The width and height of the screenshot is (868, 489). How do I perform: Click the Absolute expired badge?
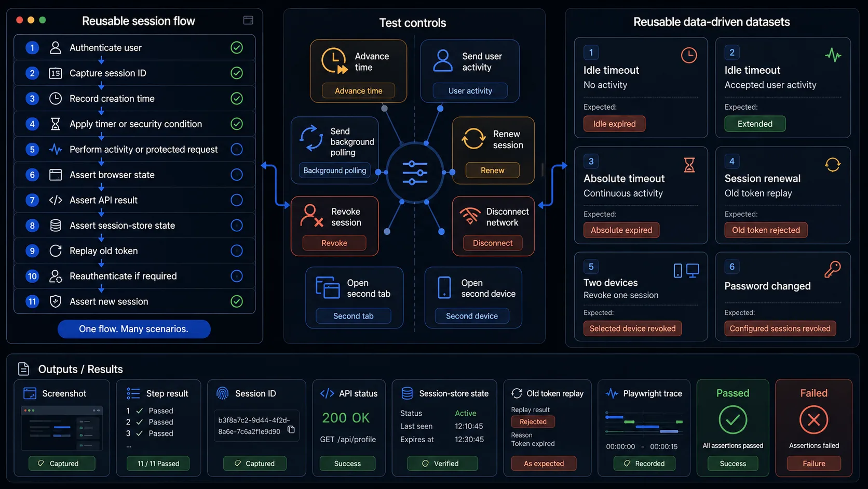(x=621, y=230)
